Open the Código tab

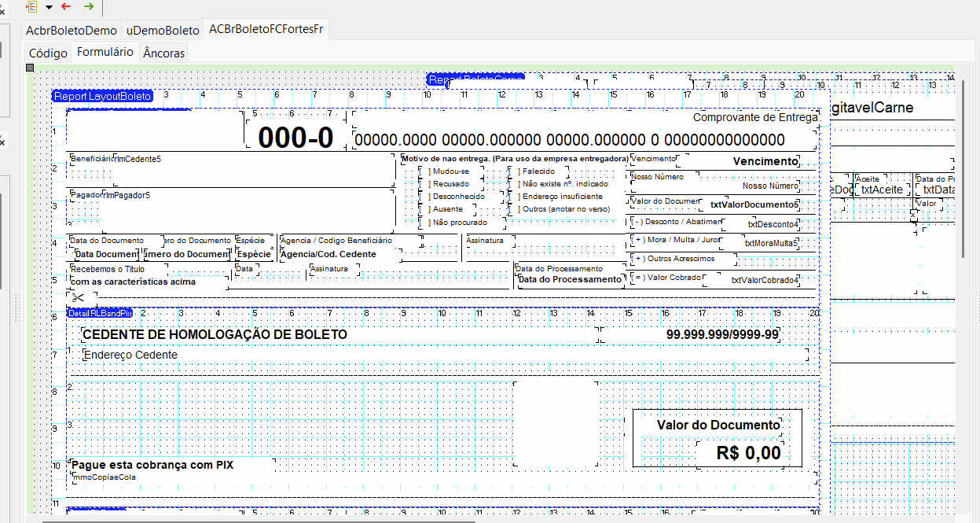[48, 53]
